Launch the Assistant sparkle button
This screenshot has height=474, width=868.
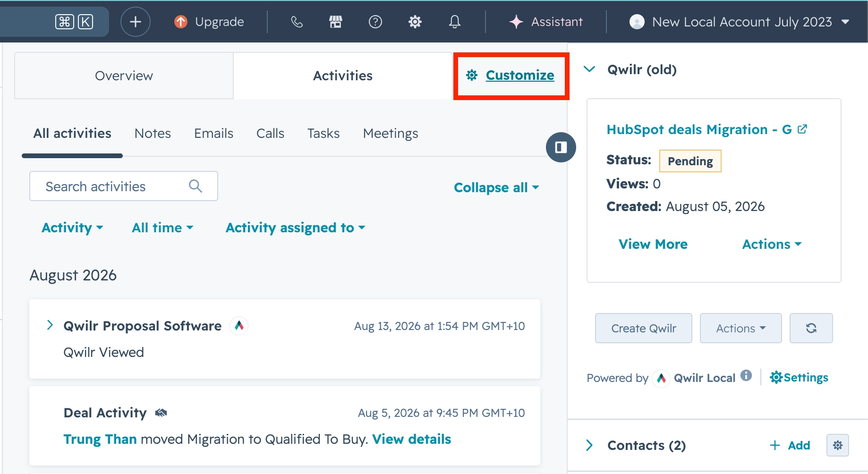(546, 22)
